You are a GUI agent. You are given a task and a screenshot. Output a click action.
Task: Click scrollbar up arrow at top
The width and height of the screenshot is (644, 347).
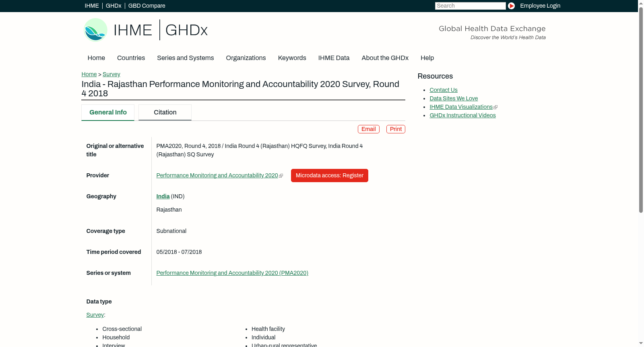641,3
